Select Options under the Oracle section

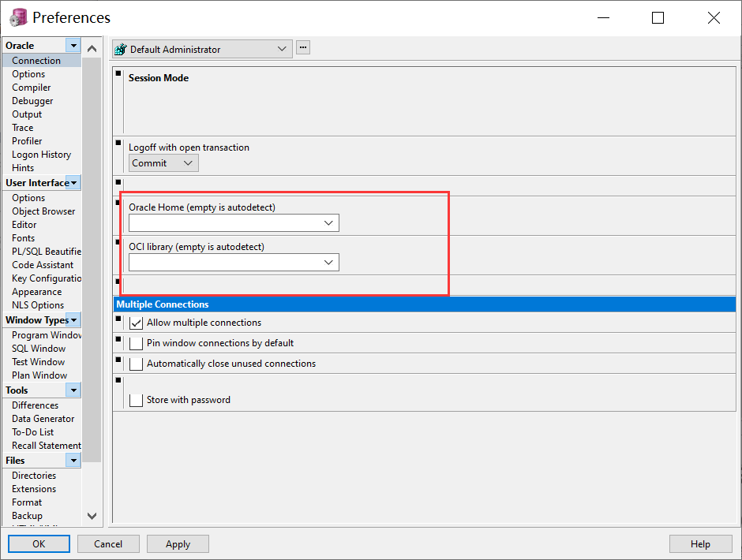pyautogui.click(x=28, y=74)
